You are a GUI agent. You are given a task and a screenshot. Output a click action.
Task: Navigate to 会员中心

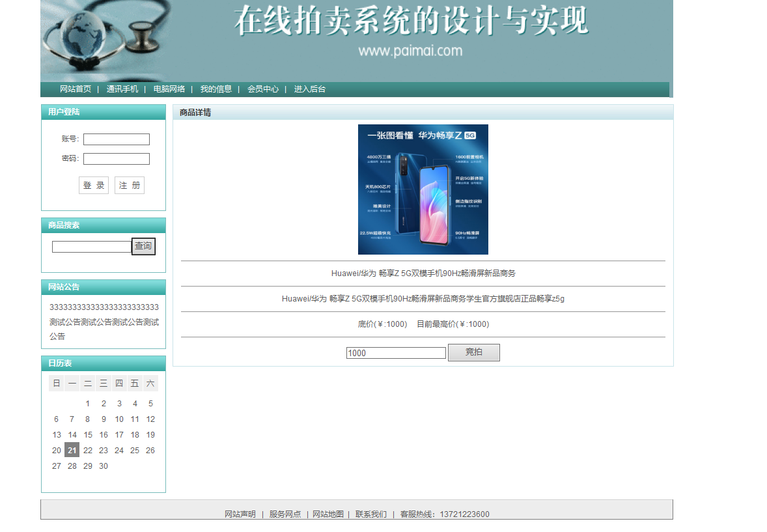tap(263, 89)
